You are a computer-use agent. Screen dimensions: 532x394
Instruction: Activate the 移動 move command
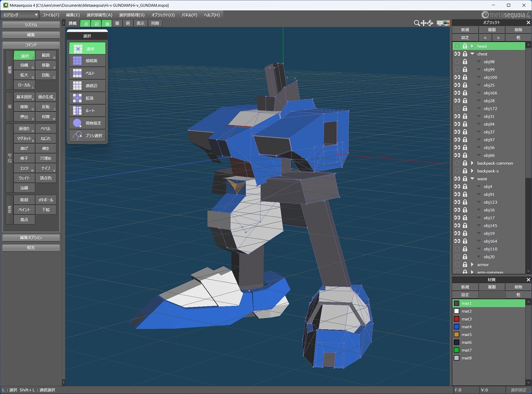tap(46, 65)
